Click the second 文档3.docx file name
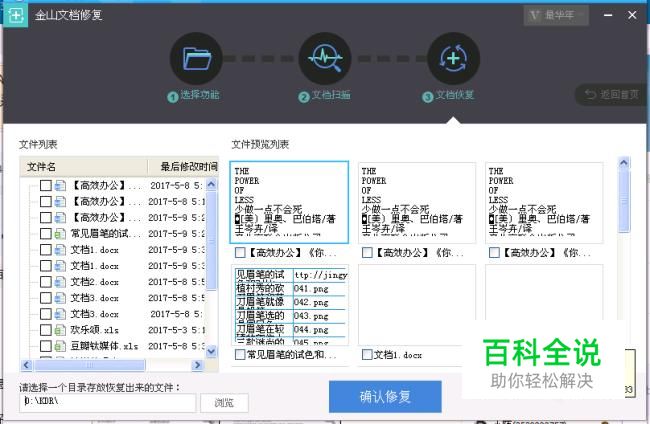 click(x=95, y=314)
